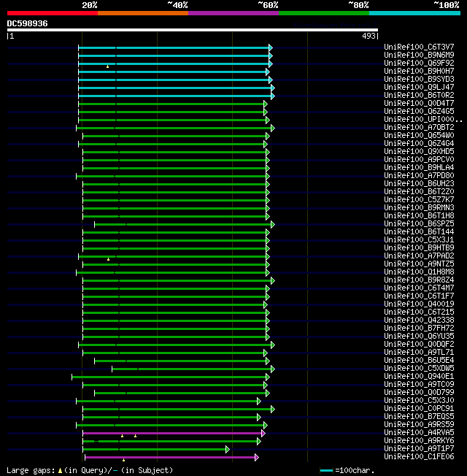
Task: Click the UniRef100_C1FE06 label
Action: (x=419, y=456)
